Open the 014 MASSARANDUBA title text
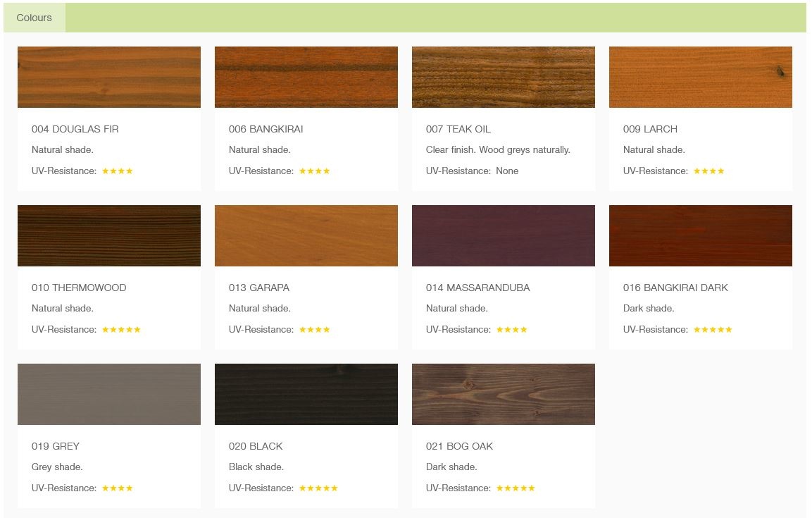Viewport: 812px width, 518px height. pyautogui.click(x=477, y=288)
